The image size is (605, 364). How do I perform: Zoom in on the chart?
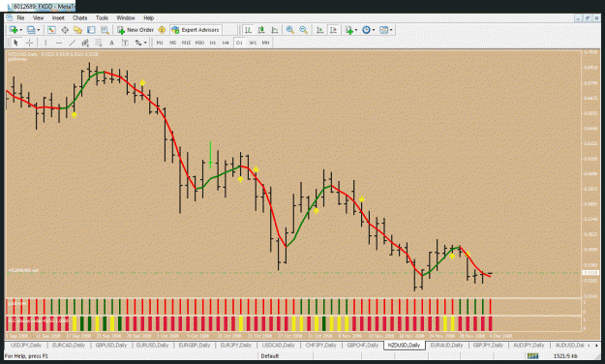[x=290, y=30]
